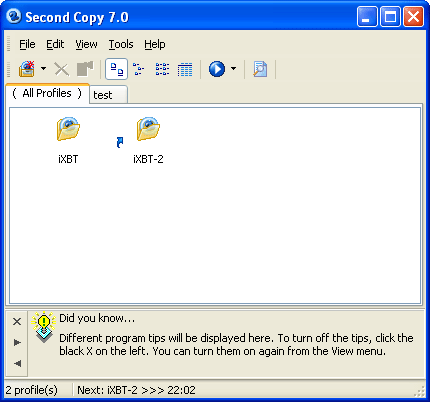Screen dimensions: 430x402
Task: Open the View menu
Action: point(86,44)
